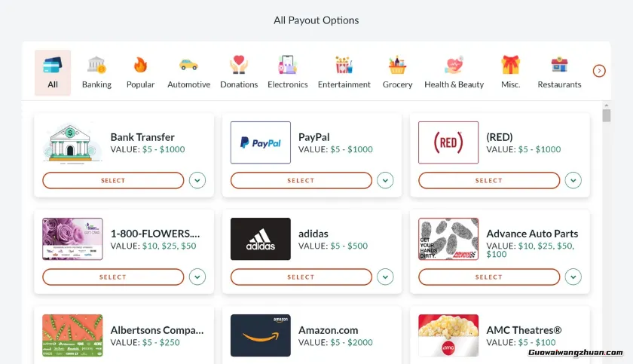The width and height of the screenshot is (633, 364).
Task: Click Select button for Advance Auto Parts
Action: [489, 277]
